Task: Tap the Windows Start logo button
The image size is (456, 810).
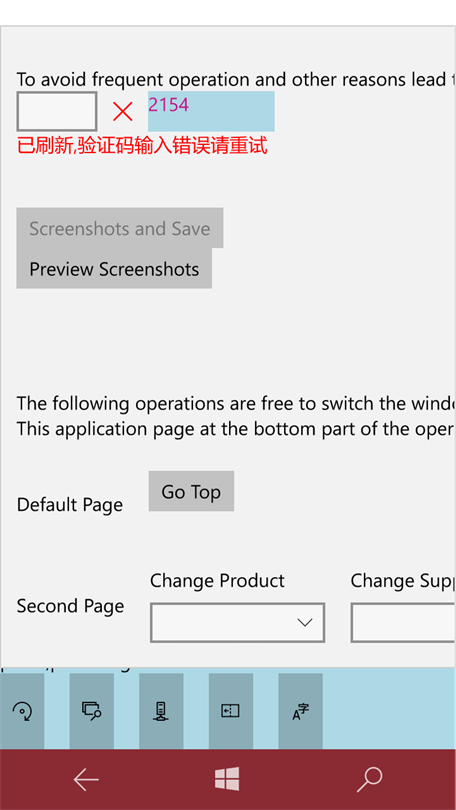Action: click(x=227, y=779)
